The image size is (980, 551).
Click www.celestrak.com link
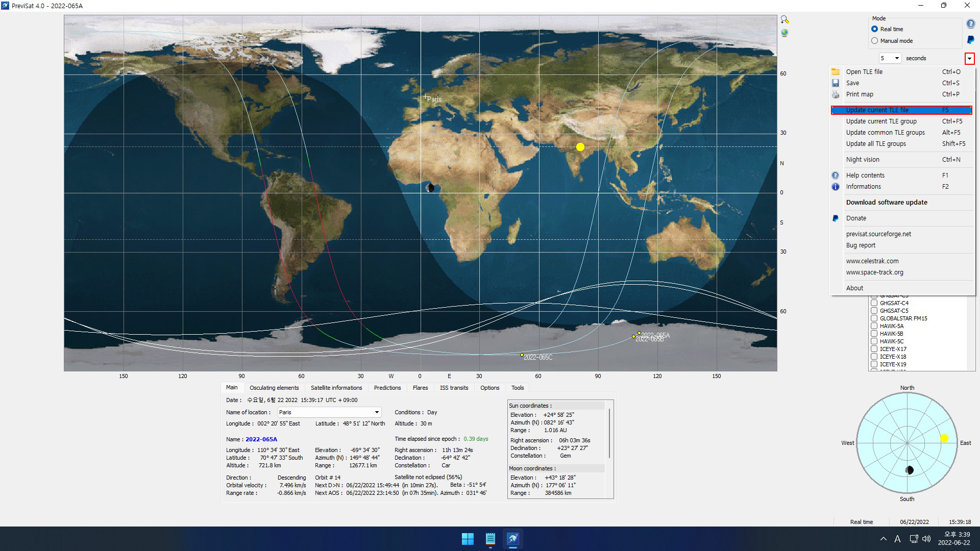(x=872, y=261)
